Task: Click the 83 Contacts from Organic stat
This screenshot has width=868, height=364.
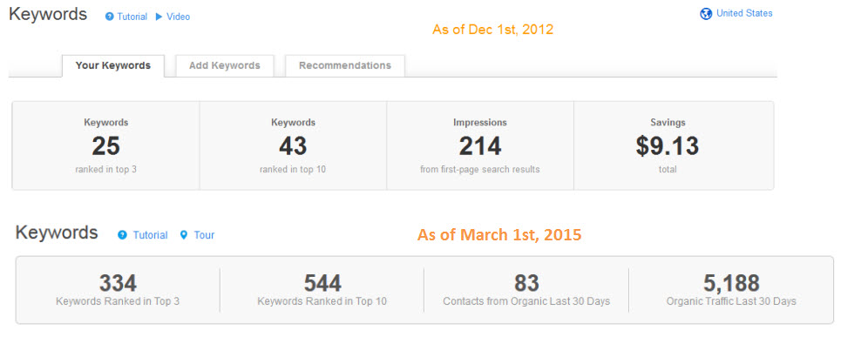Action: tap(526, 290)
